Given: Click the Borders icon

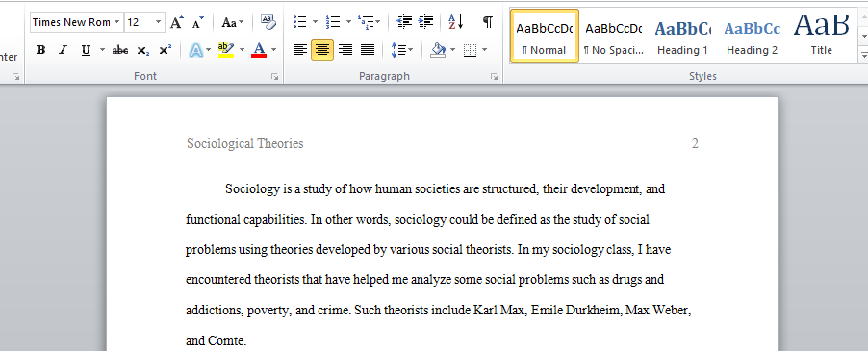Looking at the screenshot, I should click(470, 50).
